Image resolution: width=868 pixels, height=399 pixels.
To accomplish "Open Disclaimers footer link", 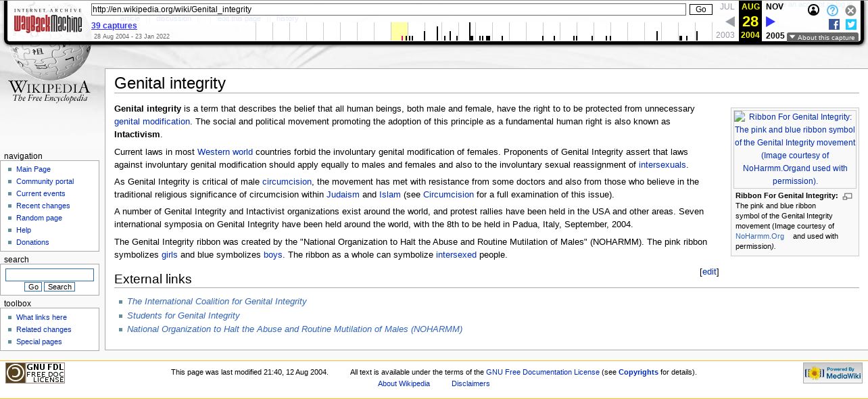I will [x=471, y=383].
